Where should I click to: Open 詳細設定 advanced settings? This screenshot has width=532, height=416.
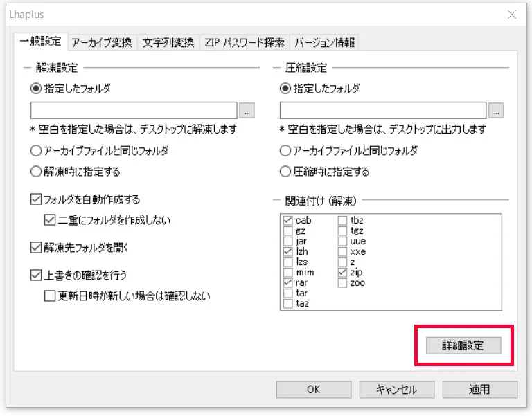pos(463,345)
